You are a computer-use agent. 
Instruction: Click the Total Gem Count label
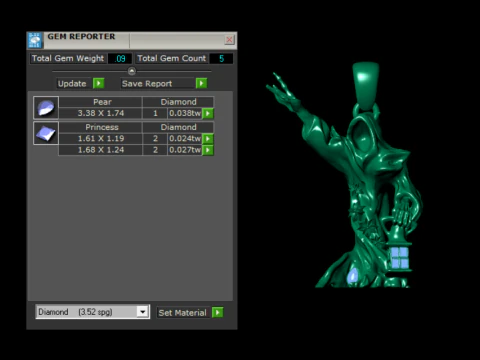[172, 58]
